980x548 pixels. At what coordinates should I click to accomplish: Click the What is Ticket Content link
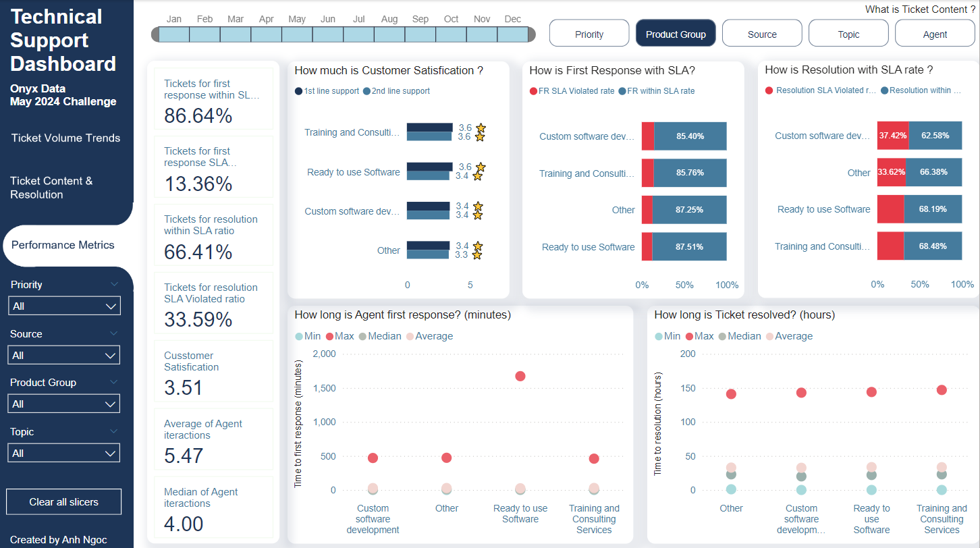tap(920, 9)
